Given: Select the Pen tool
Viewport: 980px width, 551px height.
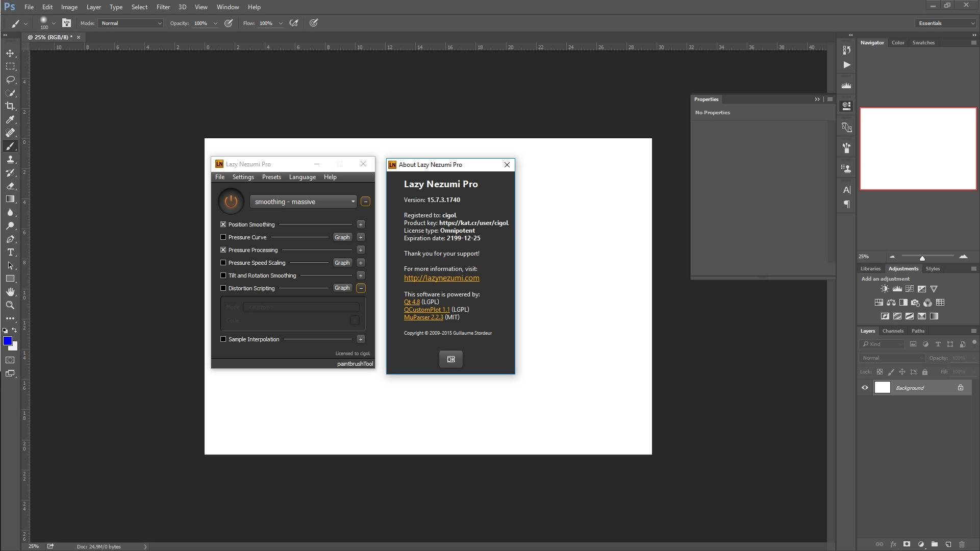Looking at the screenshot, I should click(x=10, y=239).
